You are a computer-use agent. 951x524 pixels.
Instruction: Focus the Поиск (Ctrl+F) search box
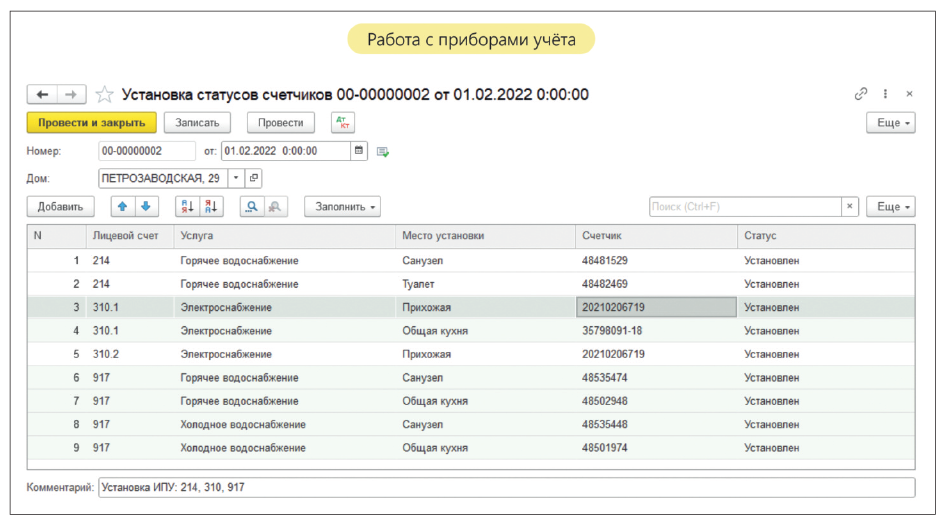click(x=745, y=206)
